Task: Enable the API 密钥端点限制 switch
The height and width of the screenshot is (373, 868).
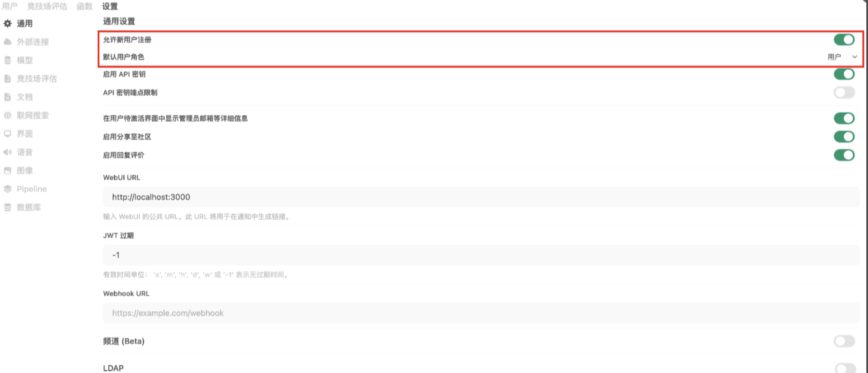Action: (844, 93)
